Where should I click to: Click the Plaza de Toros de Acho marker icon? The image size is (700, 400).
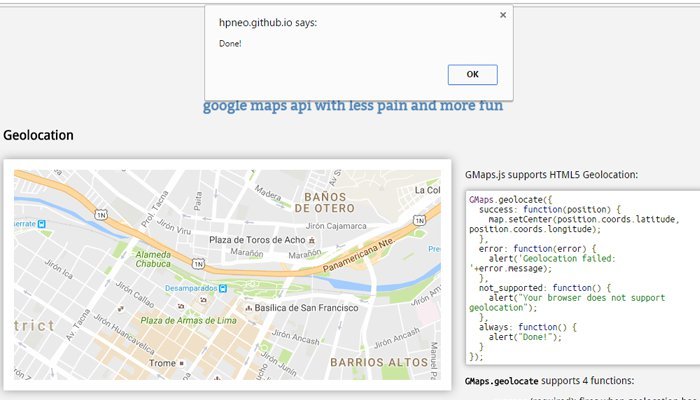click(x=312, y=240)
